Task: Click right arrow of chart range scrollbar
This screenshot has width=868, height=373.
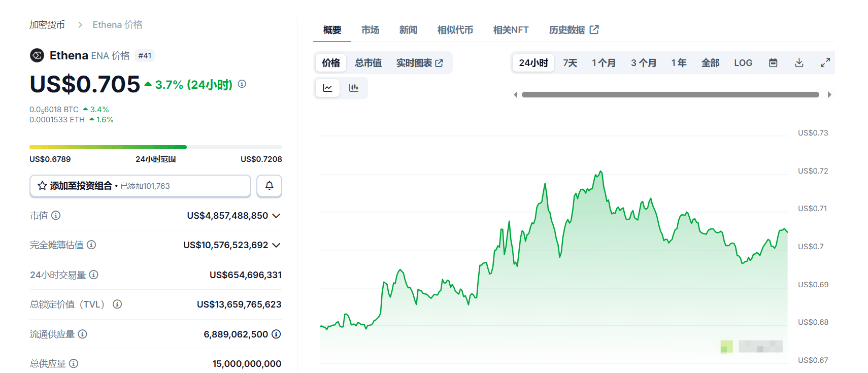Action: [829, 95]
